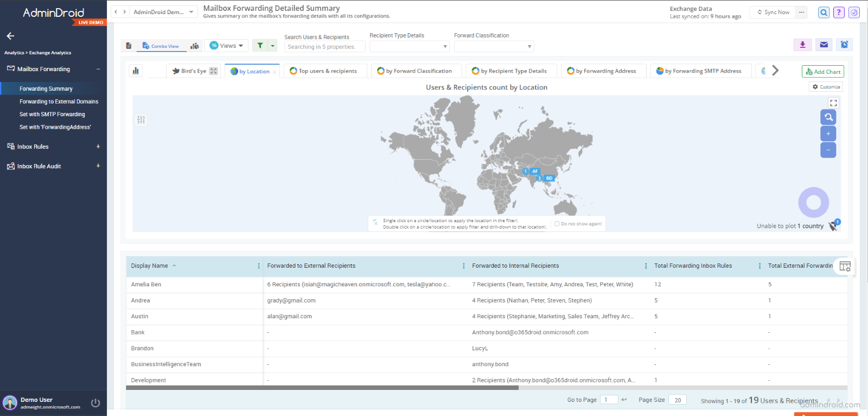Open the AdminDroid Demo tenant dropdown
The image size is (868, 416).
[163, 12]
